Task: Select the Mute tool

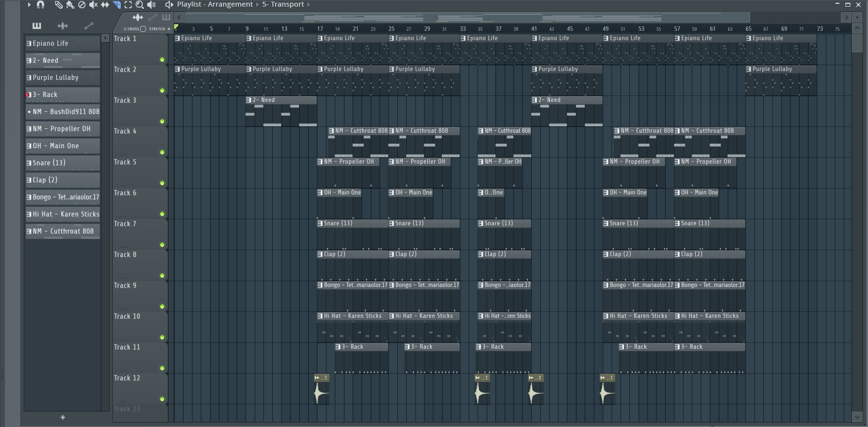Action: coord(93,4)
